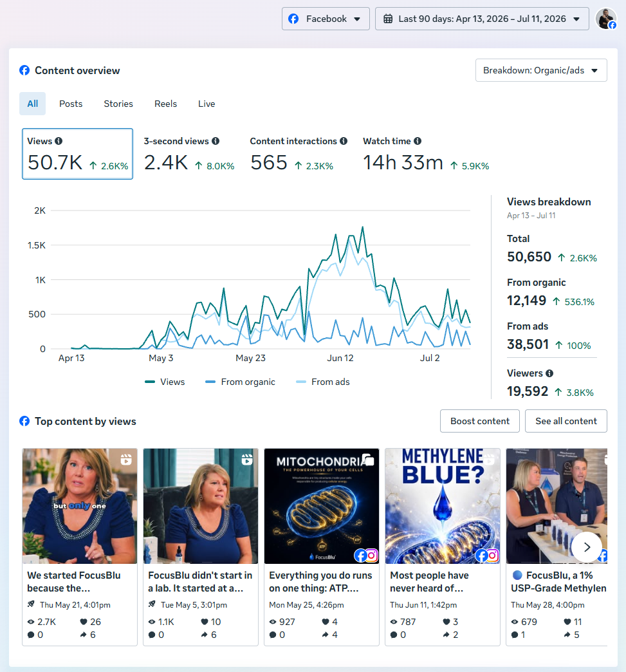626x672 pixels.
Task: Click the From organic 12,149 value
Action: point(526,301)
